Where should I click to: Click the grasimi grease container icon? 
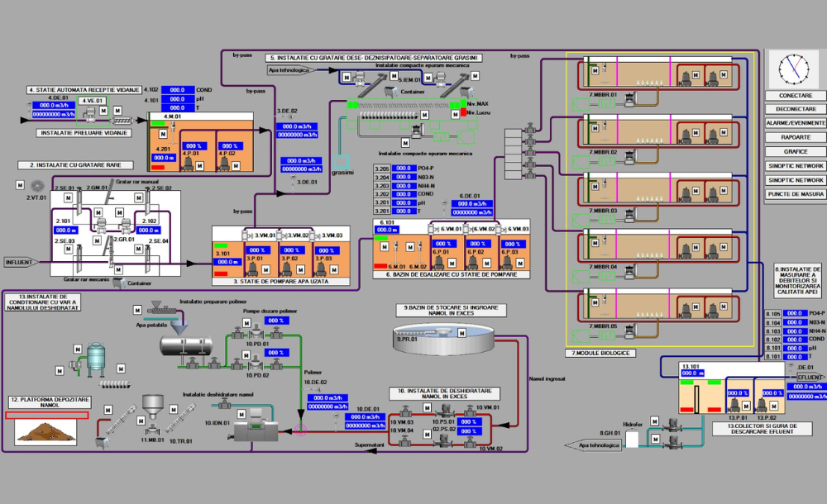342,161
